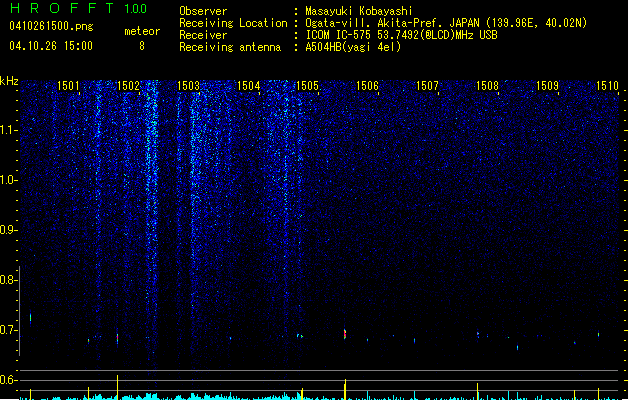Click the 0.7 frequency axis label
The image size is (629, 400).
click(x=8, y=330)
